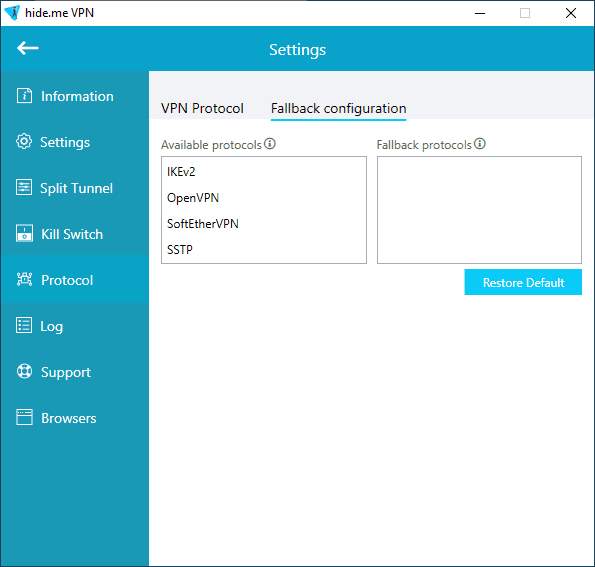
Task: Open the Information section icon
Action: tap(24, 96)
